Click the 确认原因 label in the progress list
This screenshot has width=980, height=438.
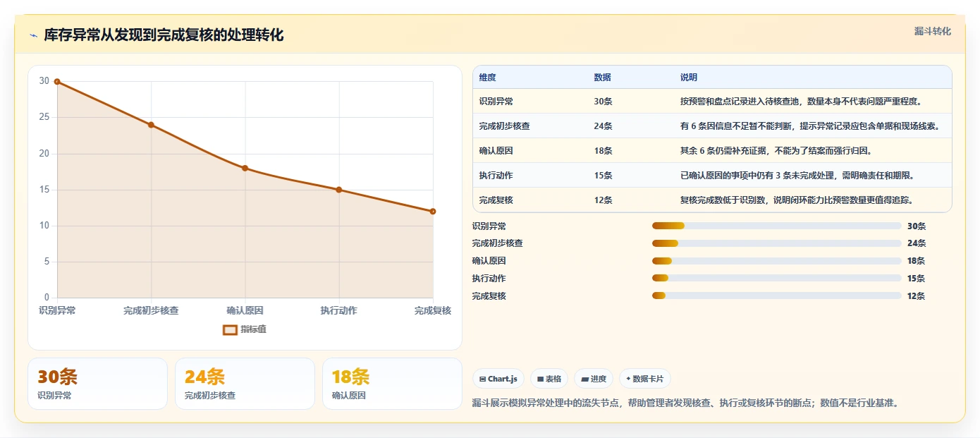click(489, 261)
